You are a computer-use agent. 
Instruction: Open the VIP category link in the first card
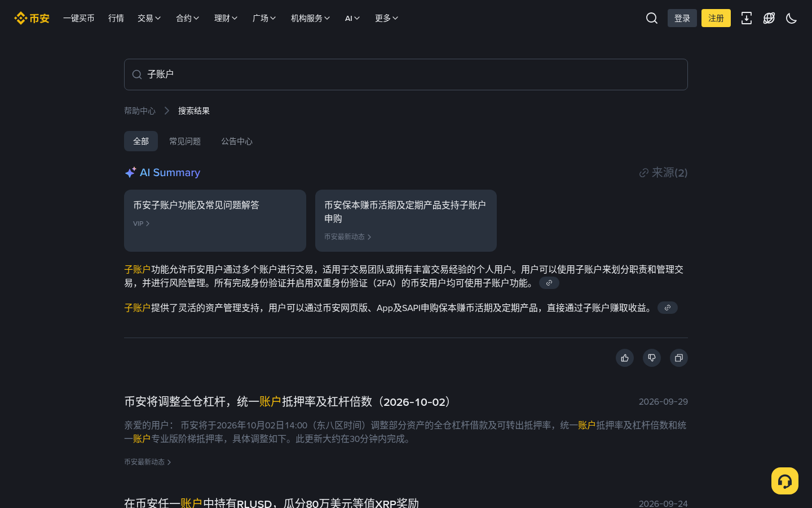click(x=142, y=224)
